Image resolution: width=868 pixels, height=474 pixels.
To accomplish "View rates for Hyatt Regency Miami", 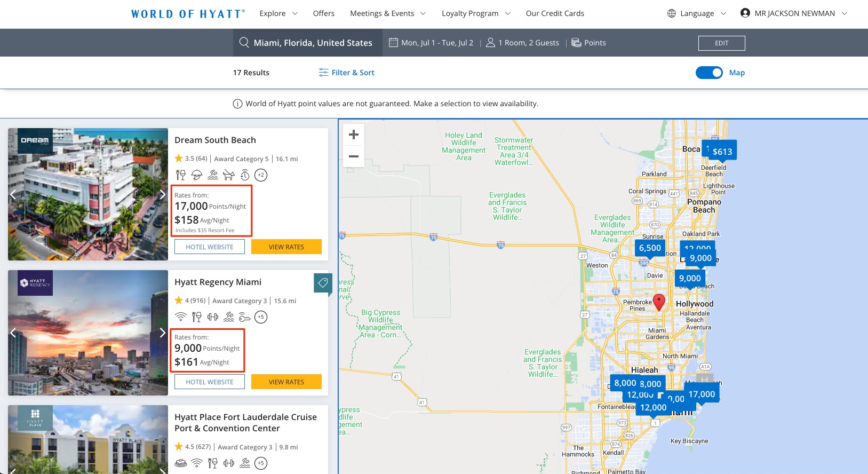I will (x=286, y=382).
